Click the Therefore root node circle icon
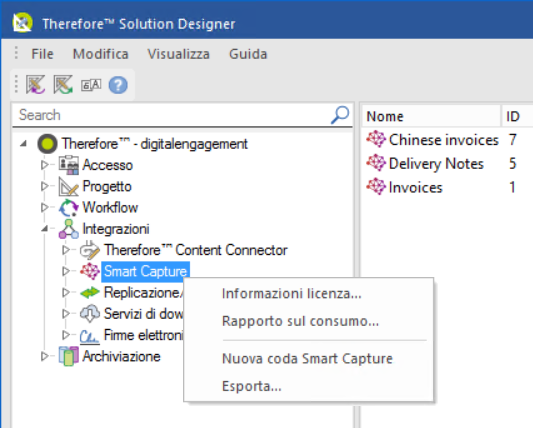 point(48,144)
